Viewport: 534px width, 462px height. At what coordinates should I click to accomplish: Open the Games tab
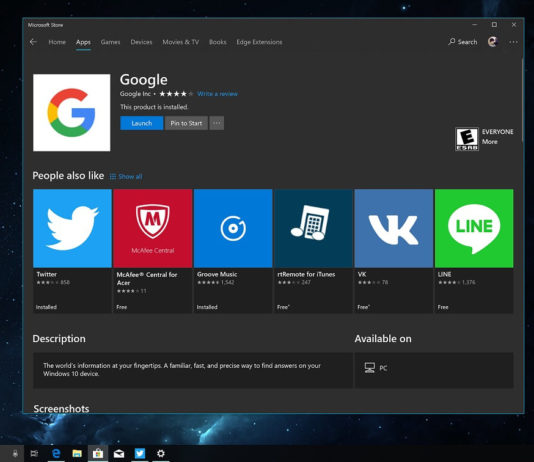[x=110, y=42]
